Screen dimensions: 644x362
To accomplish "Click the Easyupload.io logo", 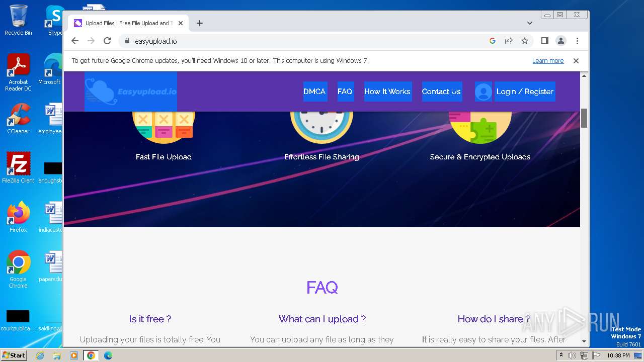I will [131, 92].
